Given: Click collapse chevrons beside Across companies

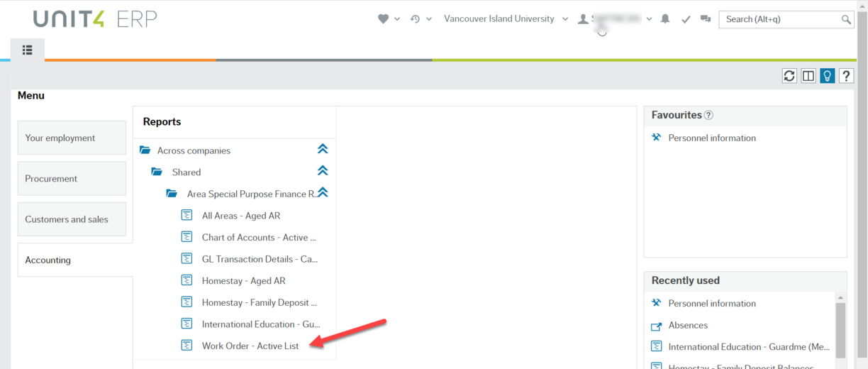Looking at the screenshot, I should [x=323, y=149].
